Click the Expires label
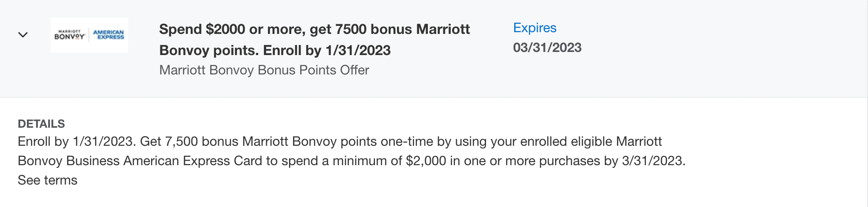The image size is (868, 207). [534, 28]
